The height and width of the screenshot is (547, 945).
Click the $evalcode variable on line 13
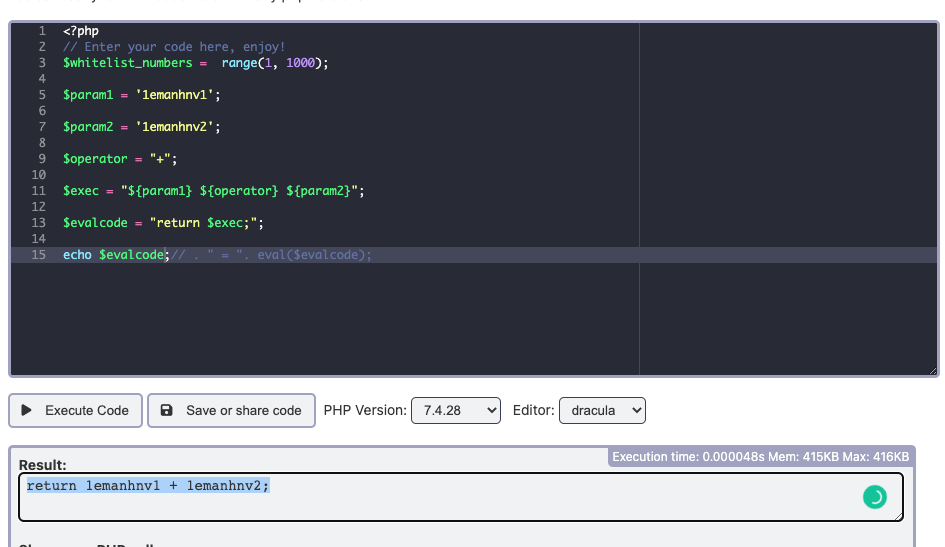coord(95,223)
